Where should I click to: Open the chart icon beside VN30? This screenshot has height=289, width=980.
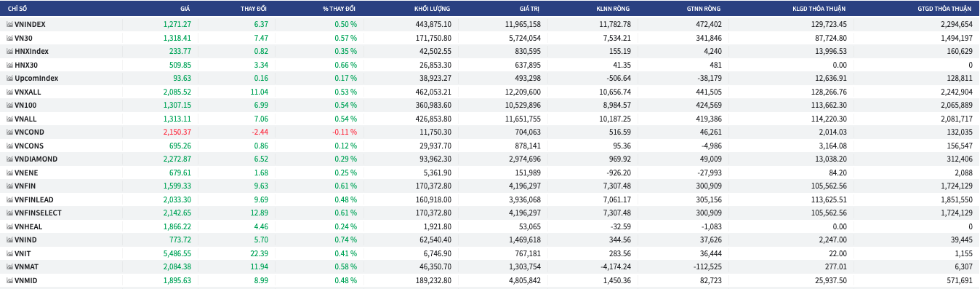click(x=9, y=38)
